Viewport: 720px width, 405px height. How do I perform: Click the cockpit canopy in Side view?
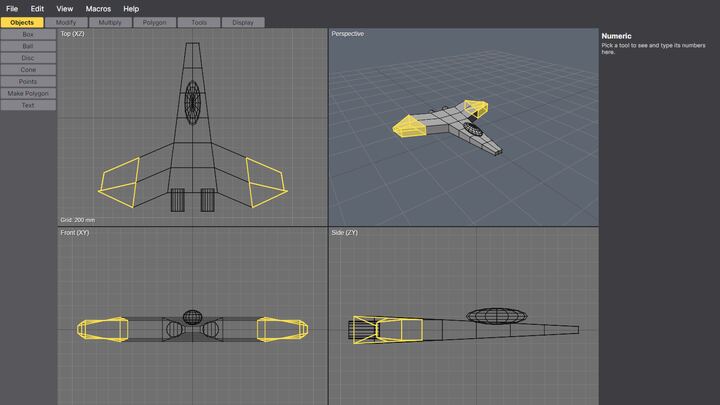pyautogui.click(x=496, y=316)
